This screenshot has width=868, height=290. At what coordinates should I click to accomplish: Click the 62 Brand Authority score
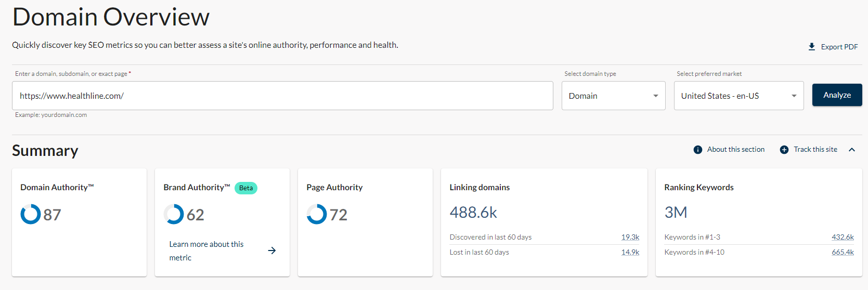point(195,215)
